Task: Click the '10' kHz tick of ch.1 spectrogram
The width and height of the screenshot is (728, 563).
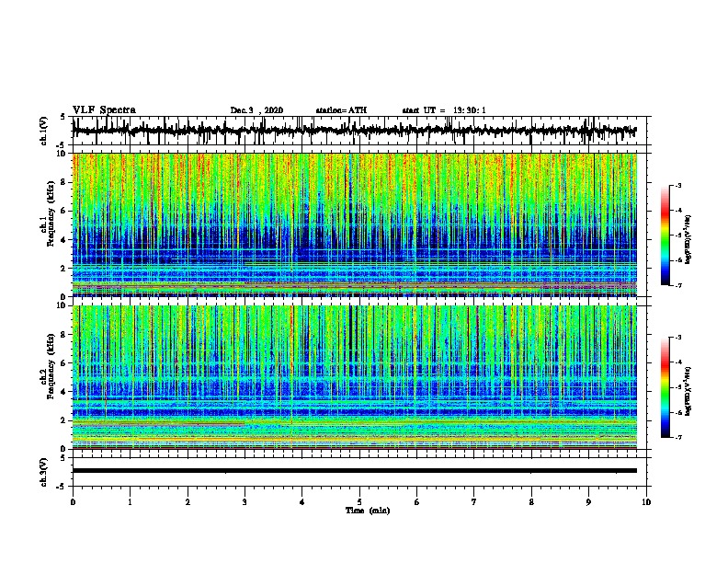Action: point(63,154)
